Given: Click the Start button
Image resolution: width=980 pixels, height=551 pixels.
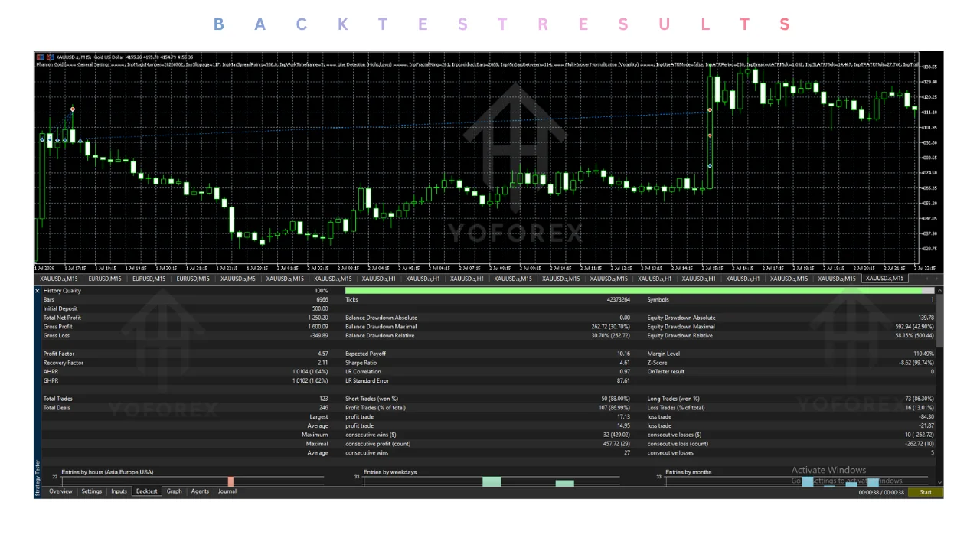Looking at the screenshot, I should pyautogui.click(x=926, y=492).
